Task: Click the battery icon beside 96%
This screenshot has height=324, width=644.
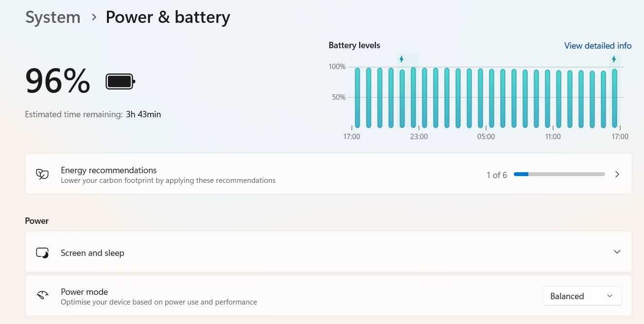Action: click(120, 82)
